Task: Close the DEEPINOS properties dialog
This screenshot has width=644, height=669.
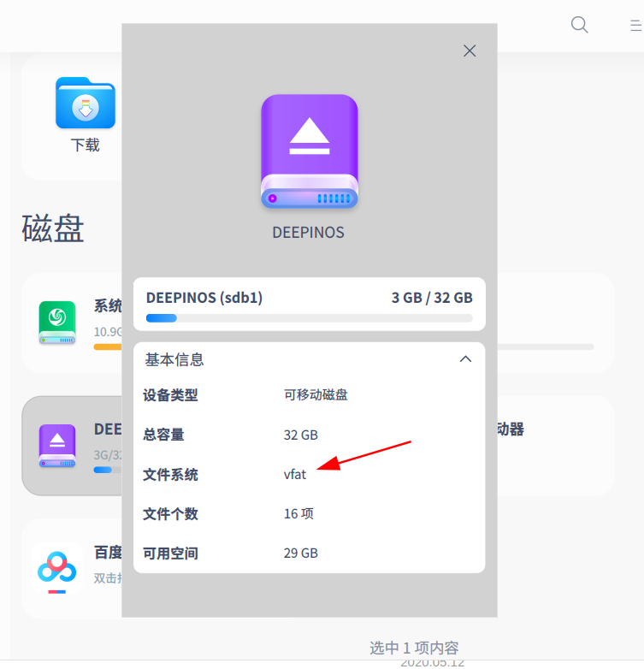Action: [470, 50]
